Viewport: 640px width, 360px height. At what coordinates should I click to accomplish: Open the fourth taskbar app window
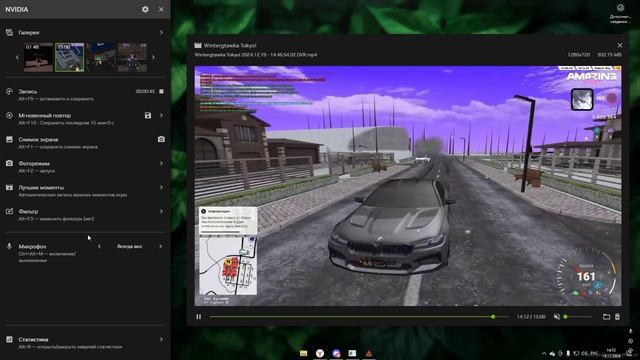tap(352, 353)
